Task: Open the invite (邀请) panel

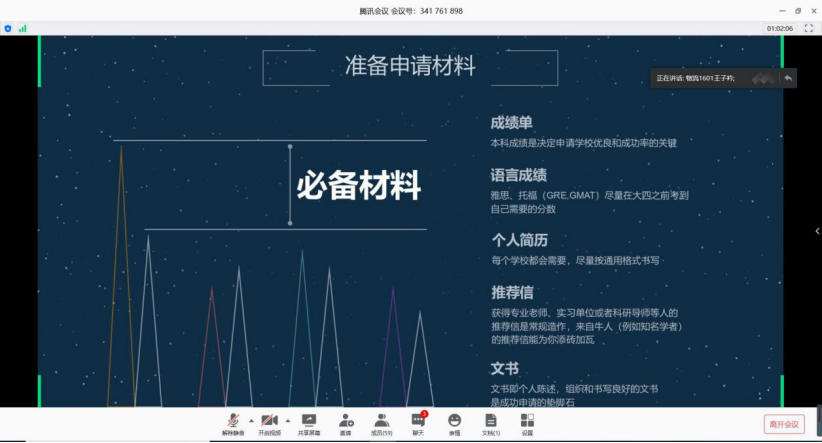Action: point(345,423)
